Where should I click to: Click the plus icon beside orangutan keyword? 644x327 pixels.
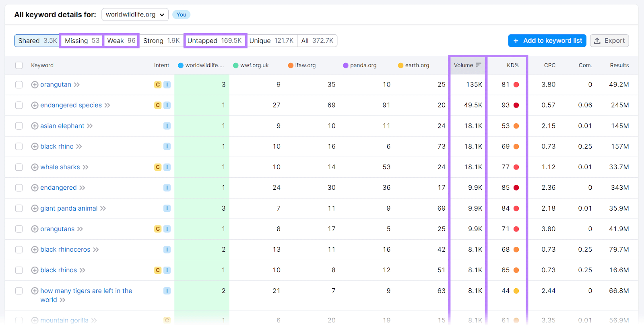(x=35, y=85)
